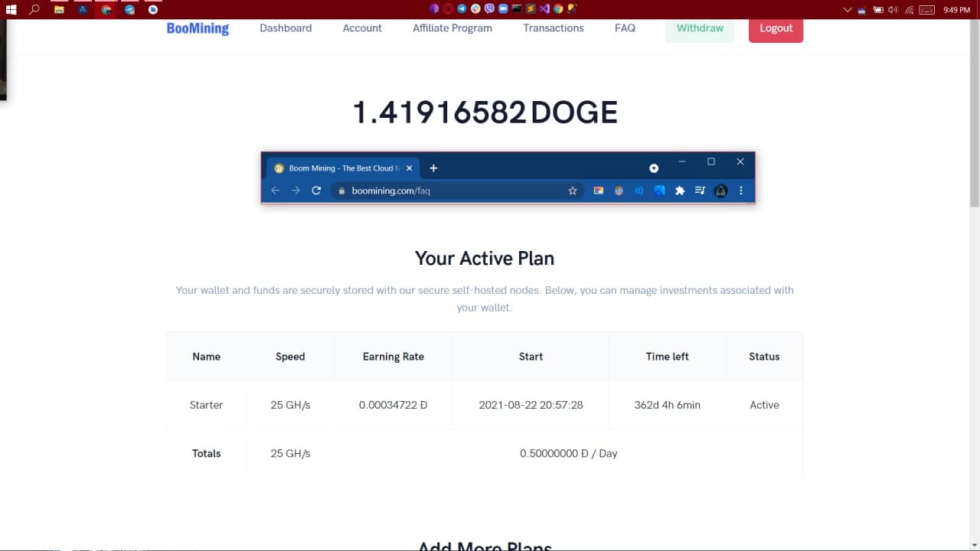Click the 0.00034722 Đ earning rate

[x=393, y=405]
